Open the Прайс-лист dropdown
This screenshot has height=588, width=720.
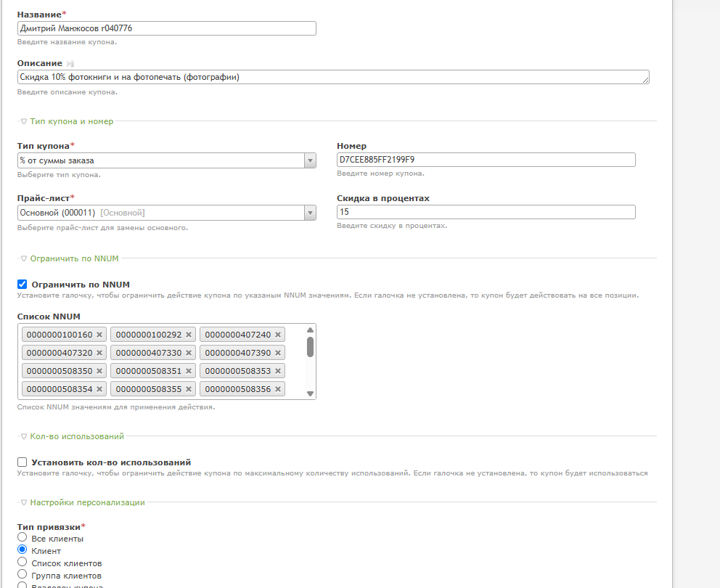tap(167, 213)
